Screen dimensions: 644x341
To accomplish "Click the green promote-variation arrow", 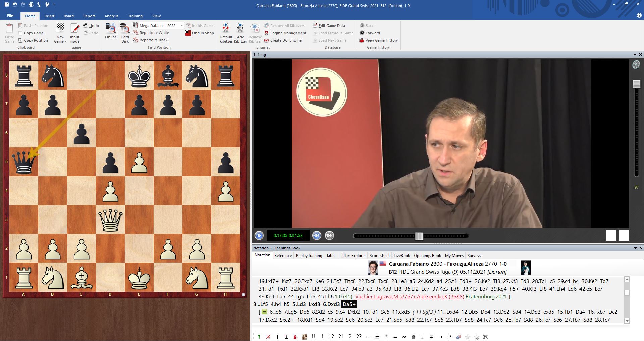I will coord(259,337).
